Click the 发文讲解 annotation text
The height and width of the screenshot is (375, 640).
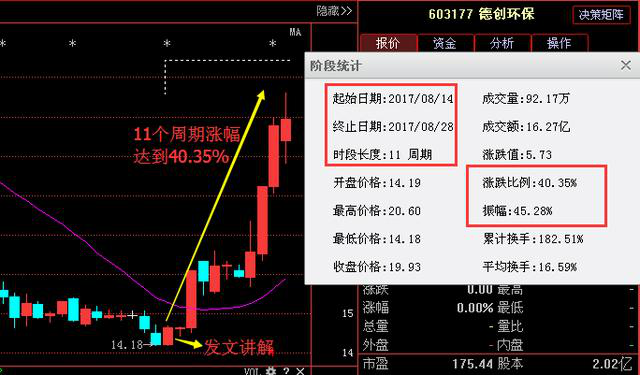(239, 347)
